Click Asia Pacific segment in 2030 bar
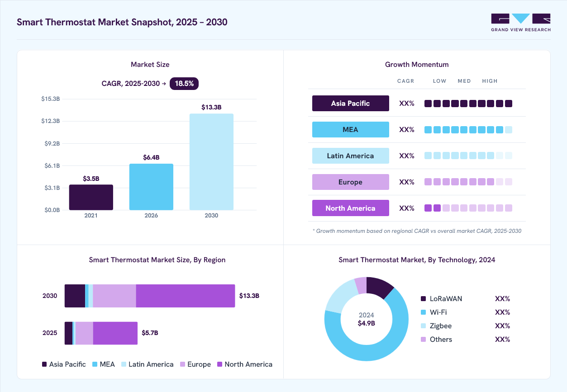Image resolution: width=567 pixels, height=392 pixels. [75, 296]
